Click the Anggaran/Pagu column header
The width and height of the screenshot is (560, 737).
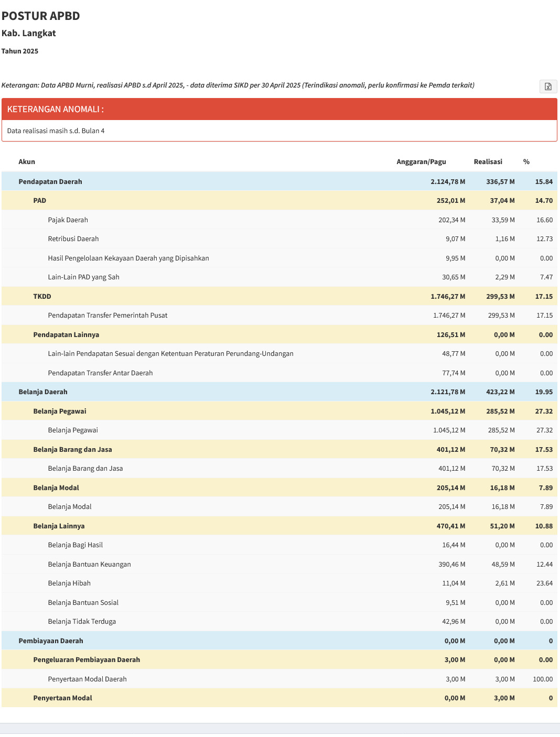(421, 162)
